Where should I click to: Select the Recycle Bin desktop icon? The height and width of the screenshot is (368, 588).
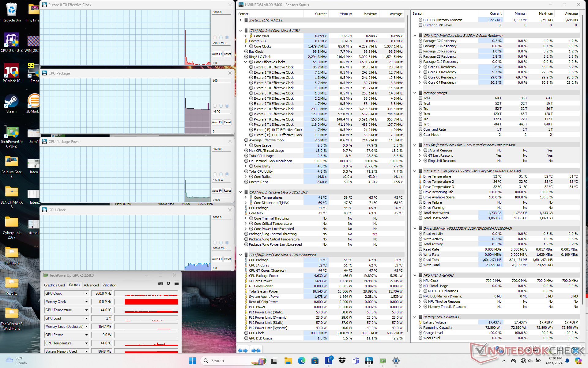click(x=12, y=13)
